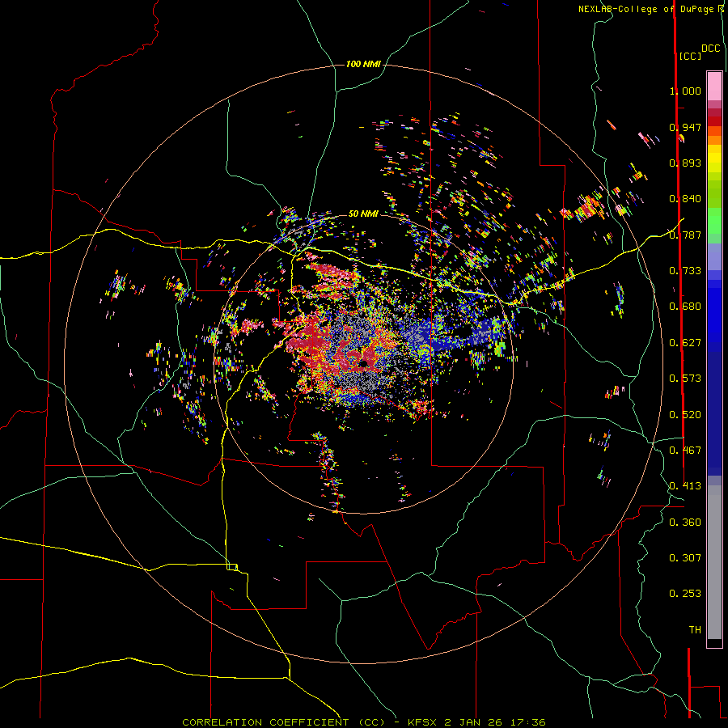Image resolution: width=728 pixels, height=728 pixels.
Task: Click the 0.253 scale value
Action: (685, 594)
